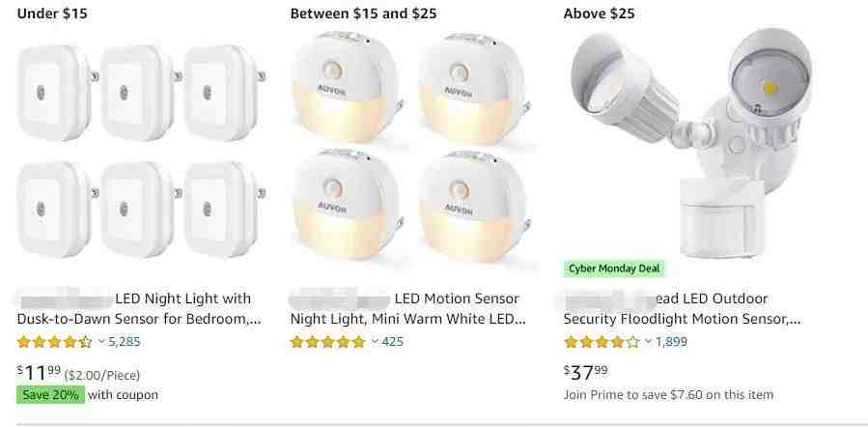Expand the rating chevron next to 5,285
868x427 pixels.
(x=101, y=342)
